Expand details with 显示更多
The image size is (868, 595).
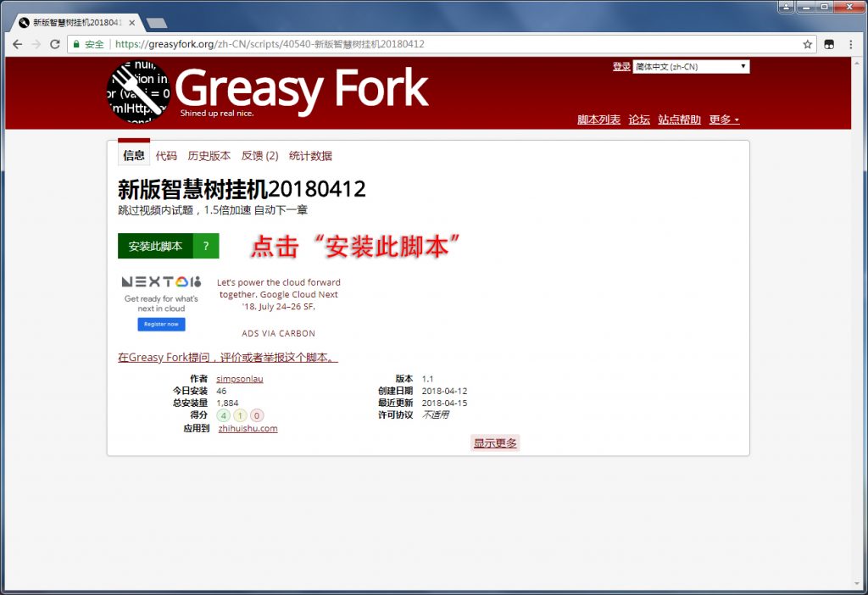tap(495, 442)
